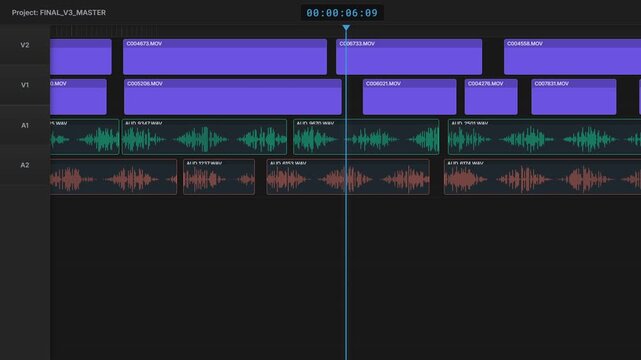This screenshot has width=641, height=360.
Task: Select clip C006021.MOV on V1
Action: [410, 97]
